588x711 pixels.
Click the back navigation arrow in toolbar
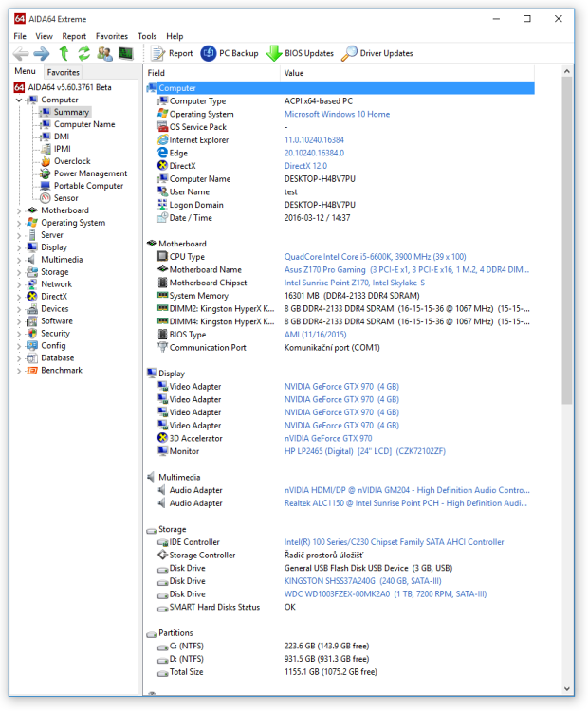(x=21, y=53)
